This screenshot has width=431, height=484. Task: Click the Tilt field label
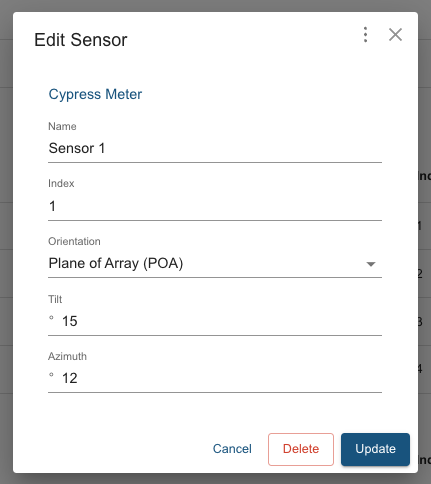(x=55, y=299)
